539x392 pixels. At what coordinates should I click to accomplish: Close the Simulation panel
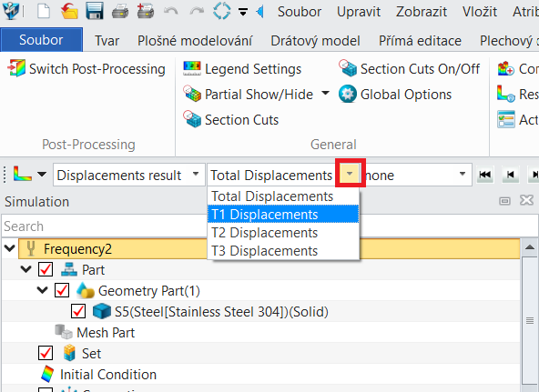[x=526, y=200]
